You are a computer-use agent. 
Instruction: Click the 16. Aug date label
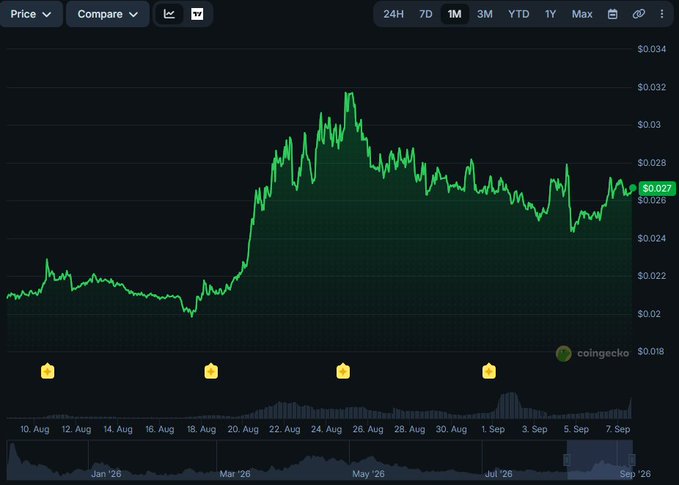pyautogui.click(x=159, y=429)
